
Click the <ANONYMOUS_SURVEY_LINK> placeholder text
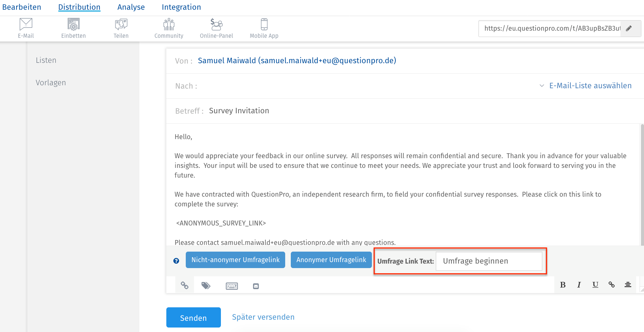pos(221,223)
